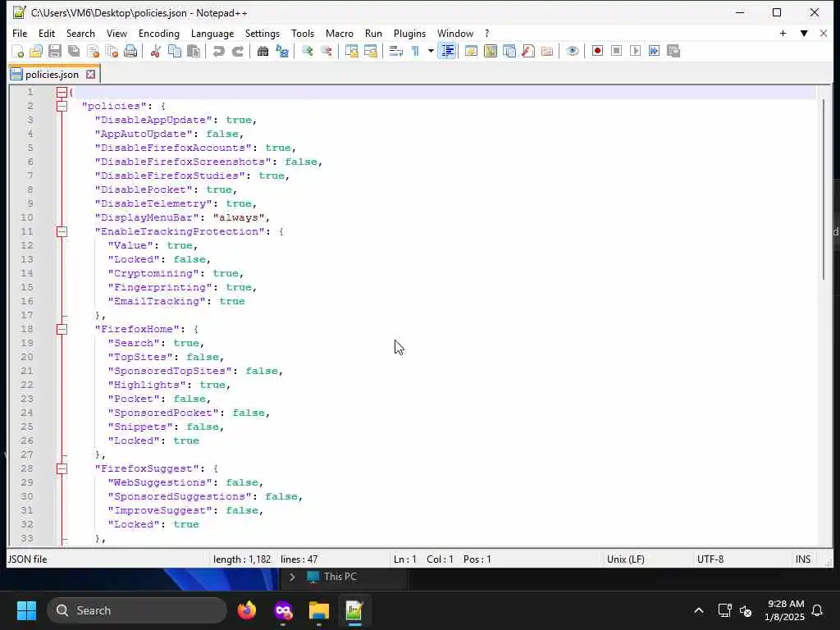This screenshot has width=840, height=630.
Task: Collapse the "policies" fold marker on line 2
Action: pos(62,106)
